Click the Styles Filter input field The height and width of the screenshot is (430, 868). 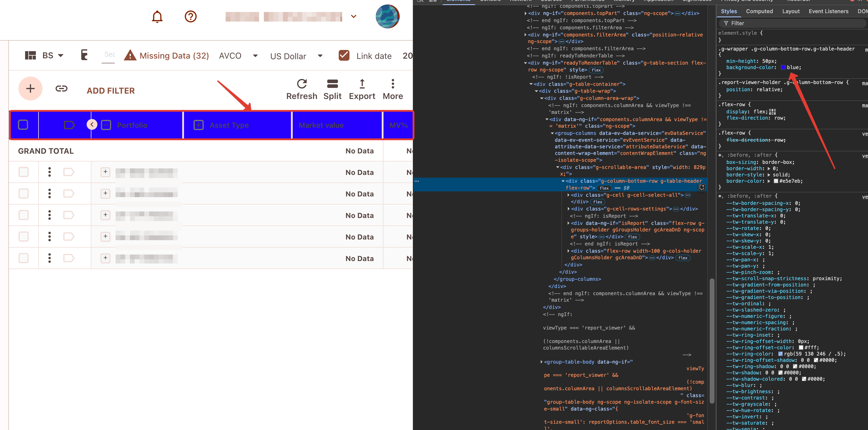[792, 23]
